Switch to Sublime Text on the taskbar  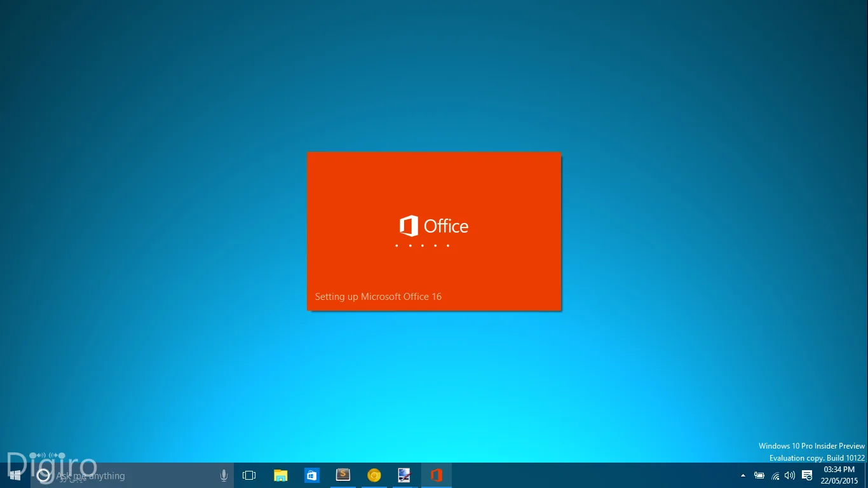click(342, 475)
